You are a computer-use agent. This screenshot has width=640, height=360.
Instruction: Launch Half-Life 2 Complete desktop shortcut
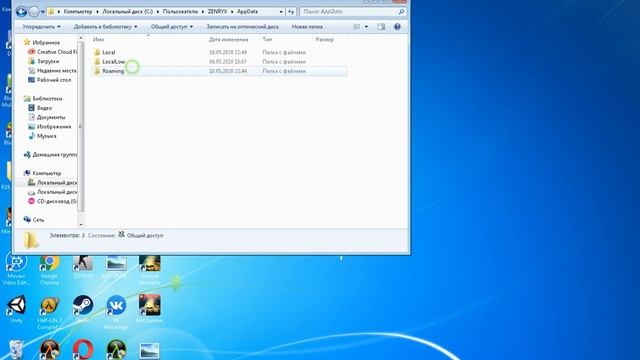point(49,313)
